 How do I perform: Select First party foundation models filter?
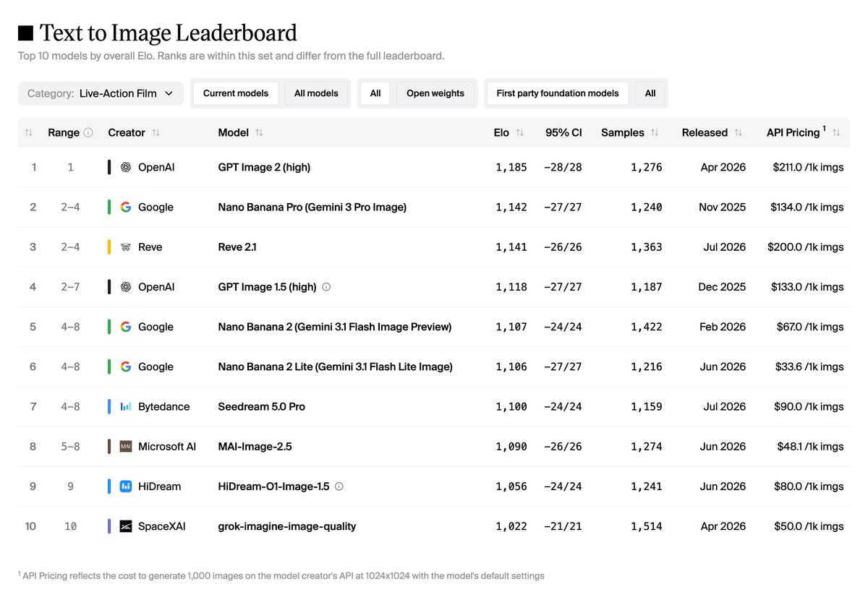[x=558, y=93]
